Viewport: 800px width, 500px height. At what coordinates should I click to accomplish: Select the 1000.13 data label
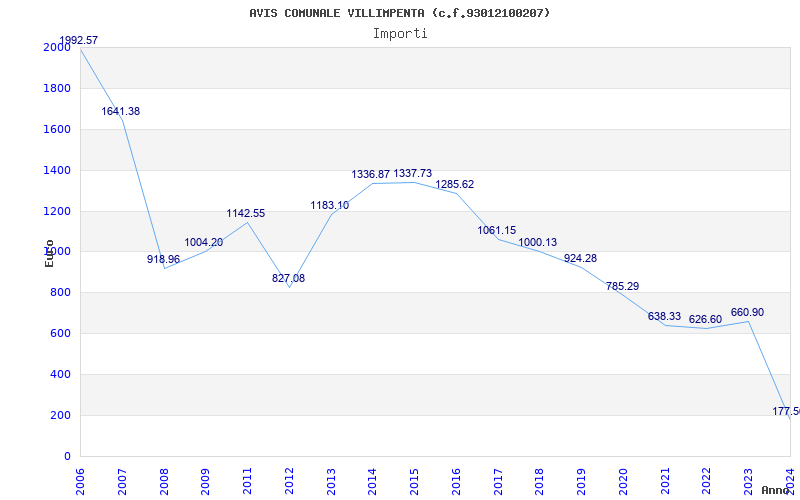[x=538, y=242]
